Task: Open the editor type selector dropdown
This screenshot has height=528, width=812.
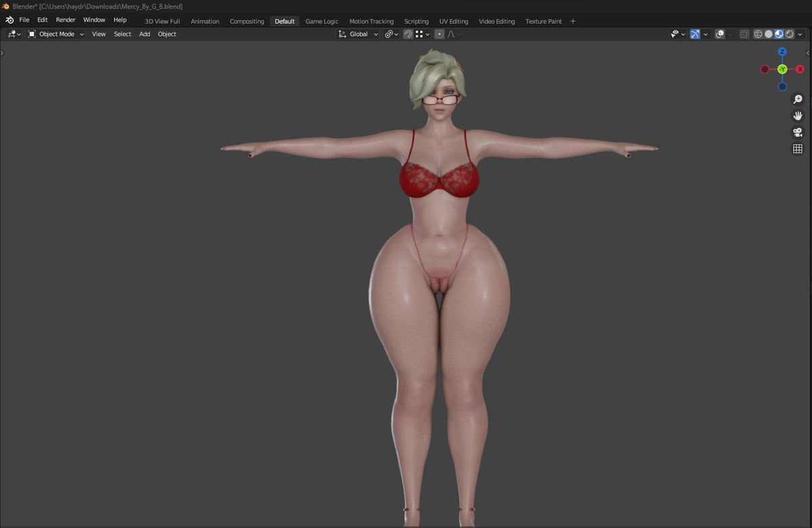Action: (14, 34)
